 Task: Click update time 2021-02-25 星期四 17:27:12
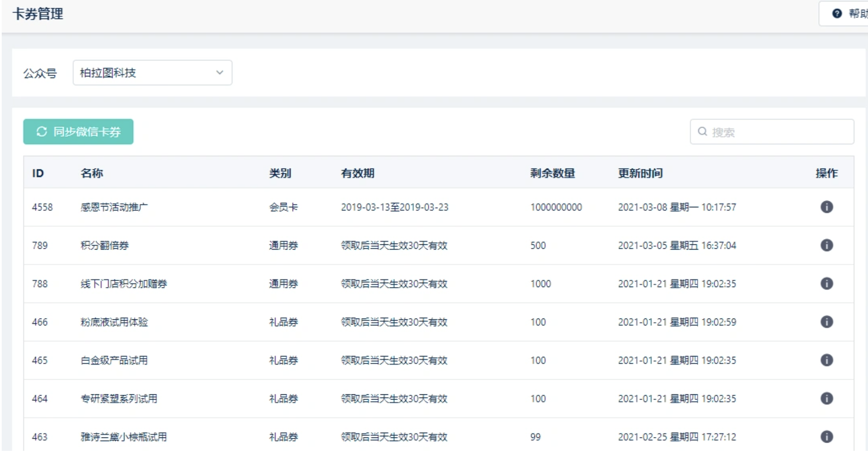tap(677, 437)
